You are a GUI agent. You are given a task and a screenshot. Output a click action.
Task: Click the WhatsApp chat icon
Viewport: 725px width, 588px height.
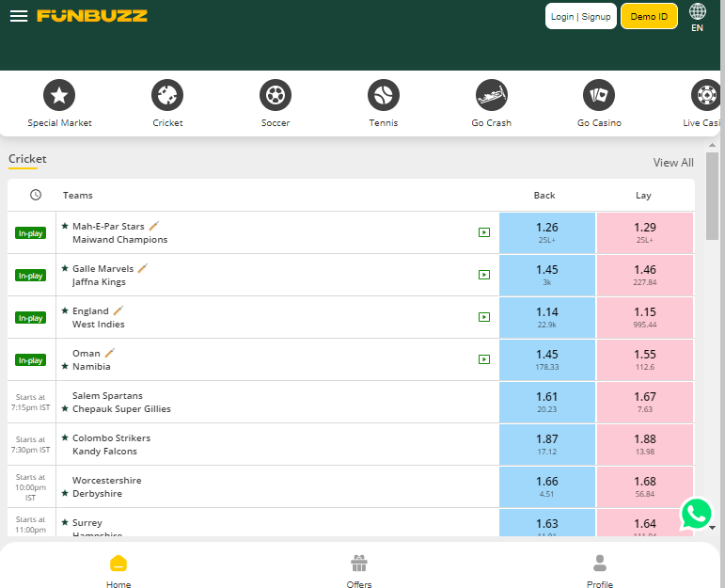tap(697, 514)
